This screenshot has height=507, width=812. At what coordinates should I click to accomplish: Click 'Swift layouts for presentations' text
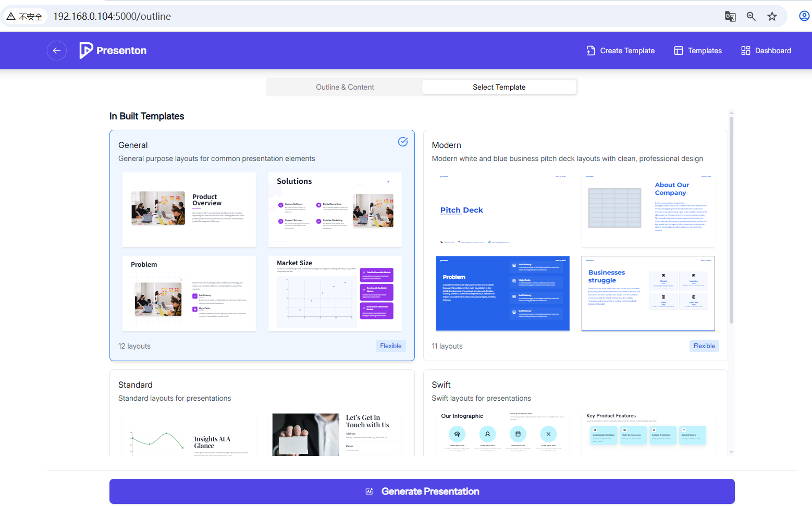pos(482,398)
